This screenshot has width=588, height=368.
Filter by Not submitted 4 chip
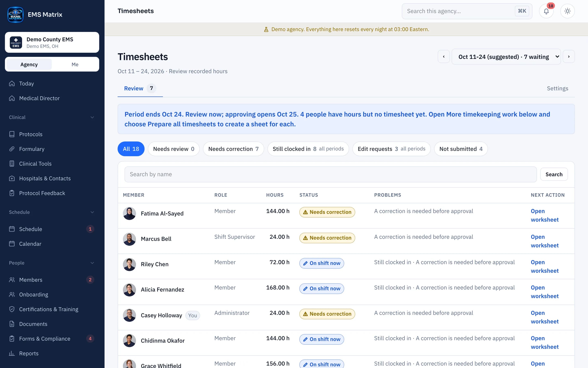click(461, 149)
